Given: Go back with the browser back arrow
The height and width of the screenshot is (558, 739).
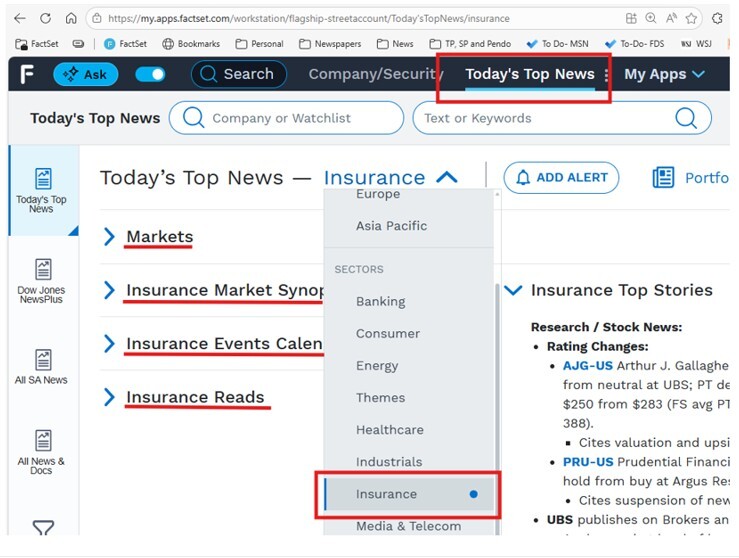Looking at the screenshot, I should click(20, 18).
